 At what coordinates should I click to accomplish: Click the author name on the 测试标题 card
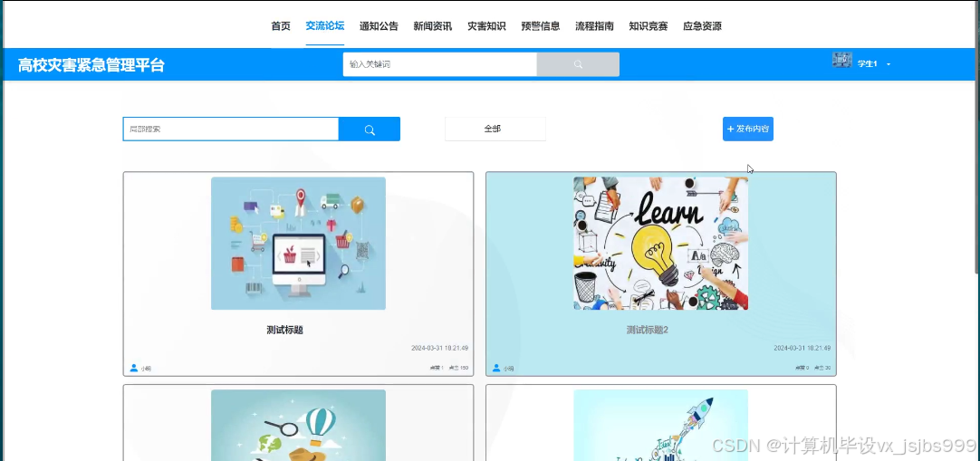pyautogui.click(x=146, y=370)
